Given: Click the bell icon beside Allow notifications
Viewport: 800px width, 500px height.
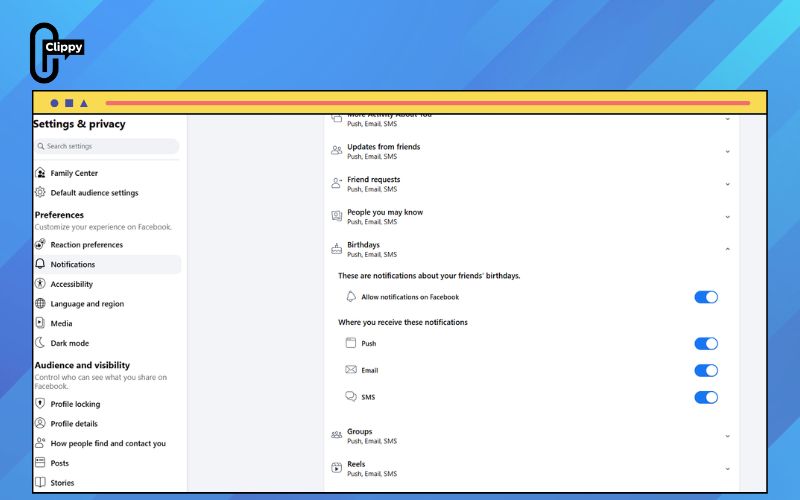Looking at the screenshot, I should [351, 296].
